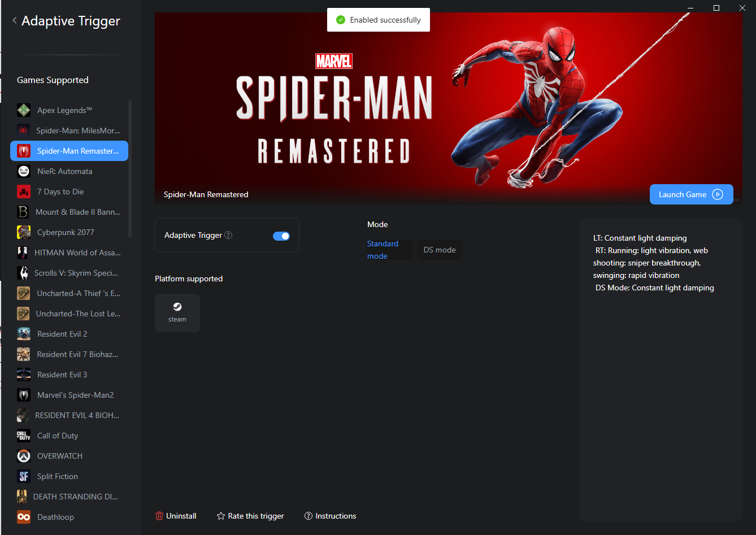The image size is (756, 535).
Task: Click the red trash Uninstall icon
Action: click(159, 516)
